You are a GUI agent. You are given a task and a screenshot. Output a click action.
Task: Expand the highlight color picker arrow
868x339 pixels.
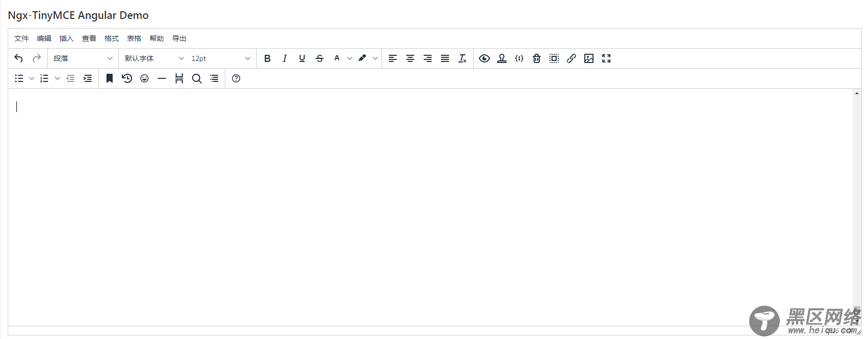pyautogui.click(x=375, y=58)
